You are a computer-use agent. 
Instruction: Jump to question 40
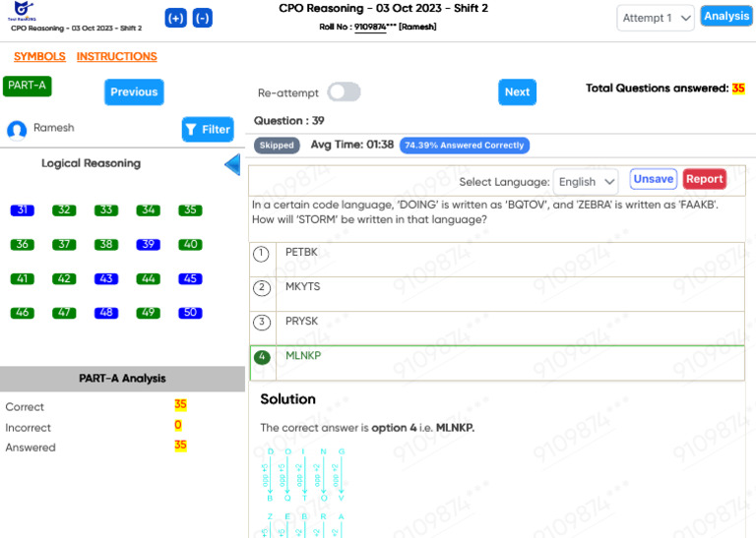(190, 244)
